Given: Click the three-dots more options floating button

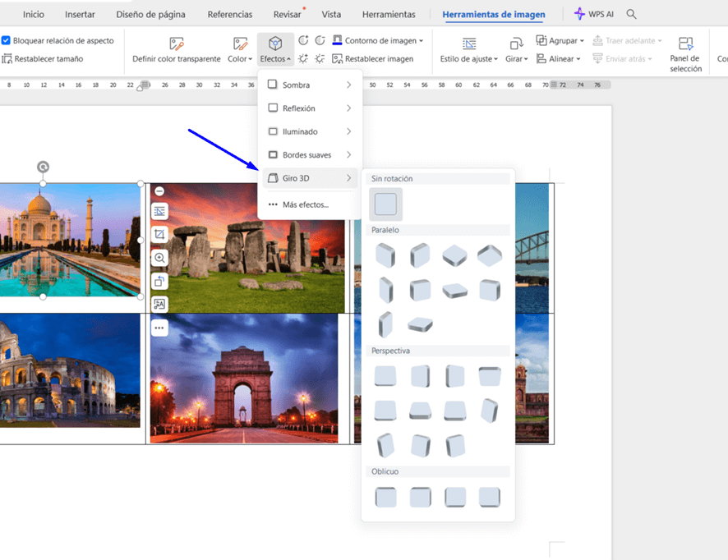Looking at the screenshot, I should point(159,328).
